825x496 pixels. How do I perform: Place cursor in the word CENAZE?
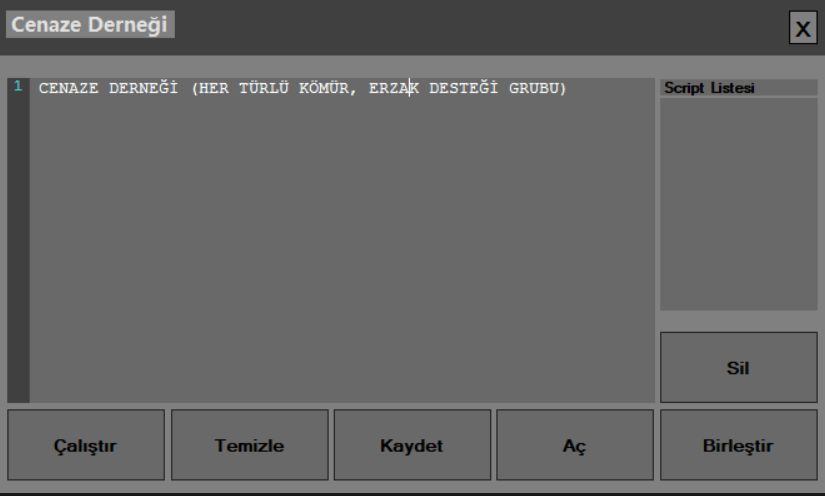[68, 88]
